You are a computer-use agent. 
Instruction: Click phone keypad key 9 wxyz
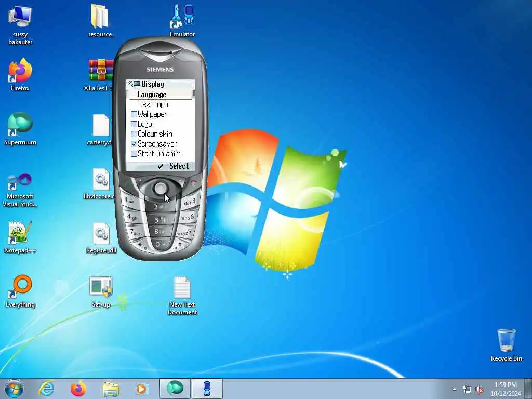point(184,232)
